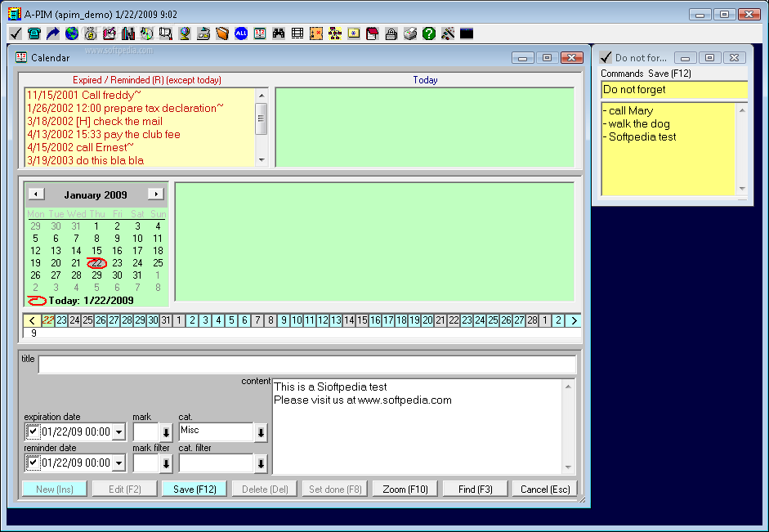Open the yellow hierarchy tree icon
This screenshot has height=532, width=769.
tap(335, 34)
